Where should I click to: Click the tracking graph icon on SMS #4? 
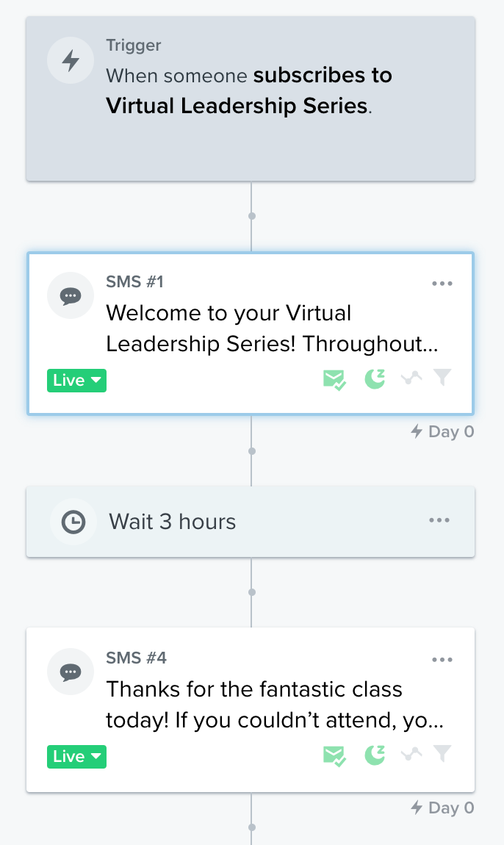pyautogui.click(x=411, y=755)
